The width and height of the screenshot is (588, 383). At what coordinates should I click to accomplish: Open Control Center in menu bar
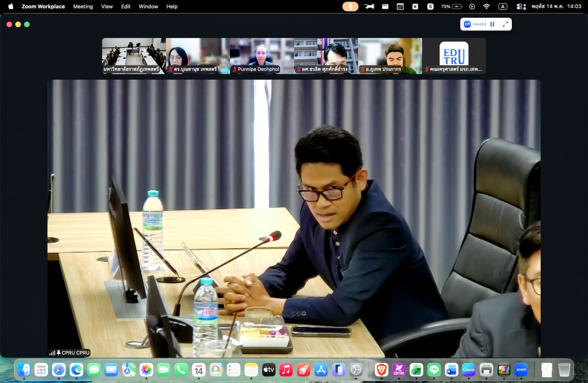click(x=520, y=6)
